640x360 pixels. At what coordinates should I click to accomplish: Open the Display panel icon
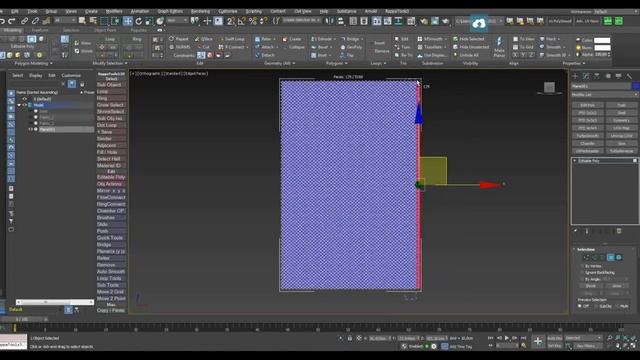click(x=618, y=76)
